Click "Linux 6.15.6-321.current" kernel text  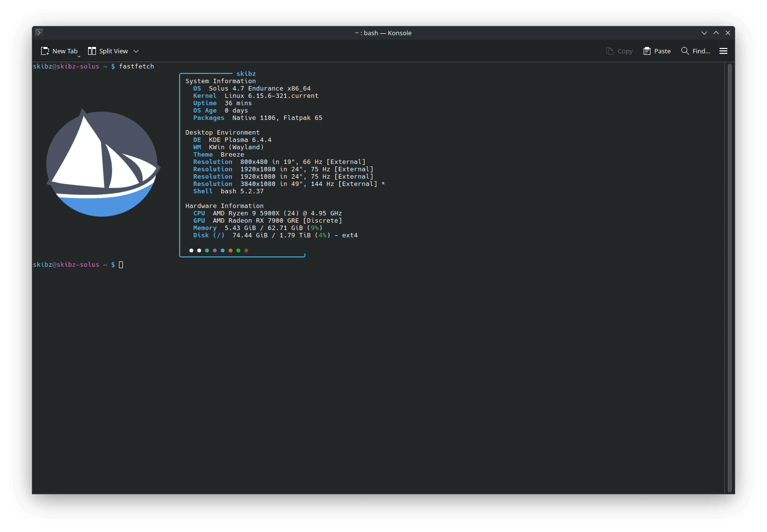click(272, 96)
